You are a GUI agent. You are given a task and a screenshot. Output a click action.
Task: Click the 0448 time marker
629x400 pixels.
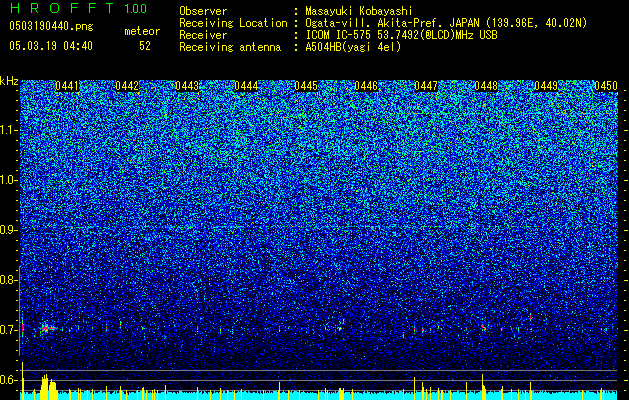click(486, 86)
